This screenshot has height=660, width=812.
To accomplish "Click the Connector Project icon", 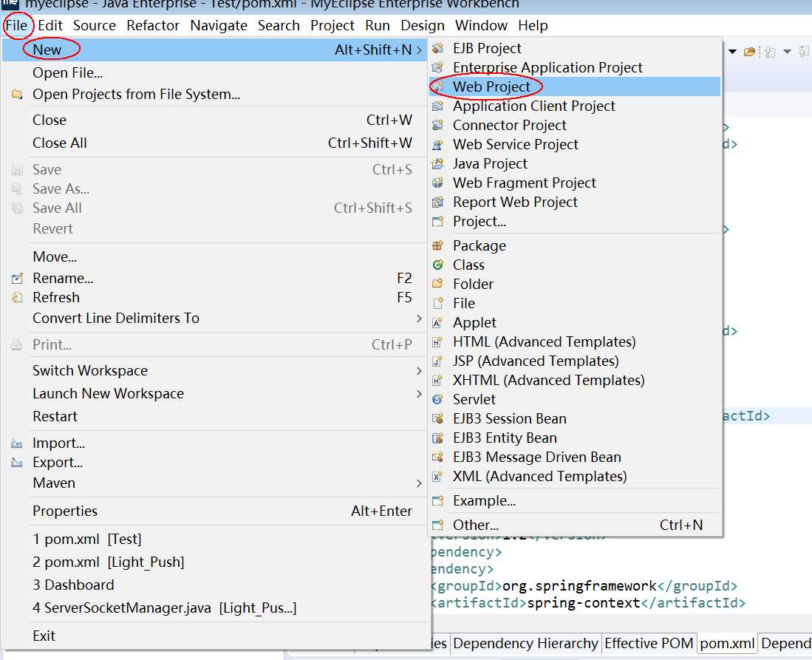I will tap(437, 125).
